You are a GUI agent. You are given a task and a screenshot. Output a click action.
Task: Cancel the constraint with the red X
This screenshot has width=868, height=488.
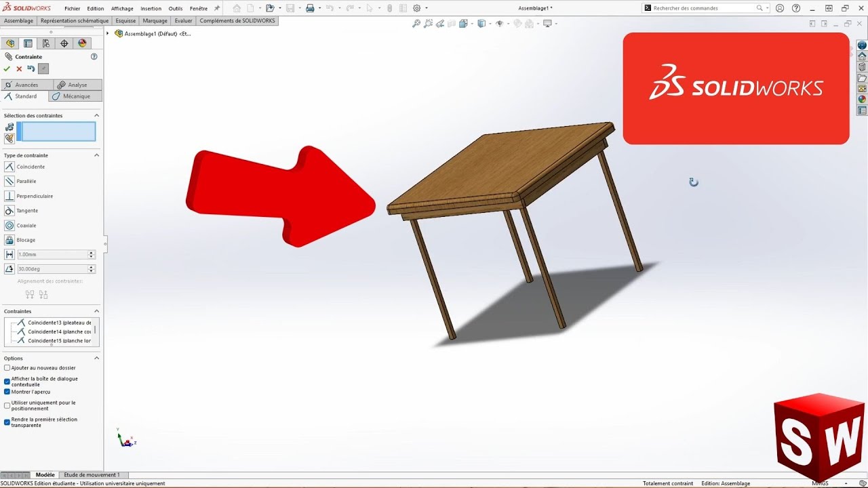coord(19,68)
